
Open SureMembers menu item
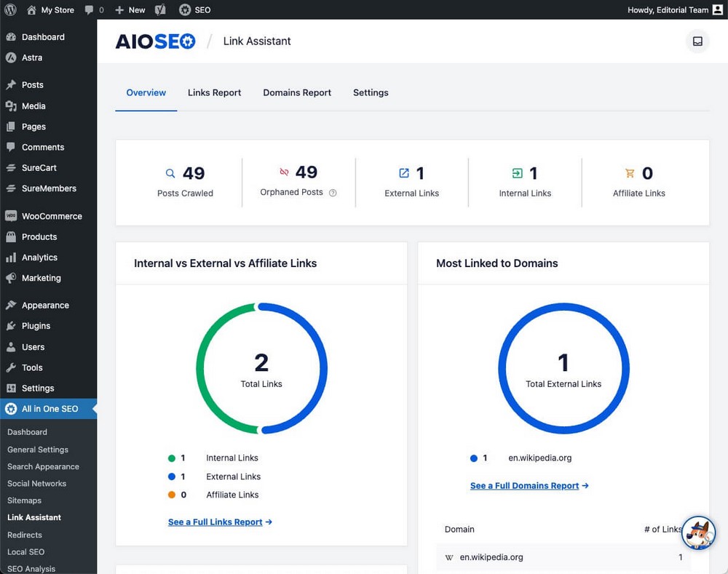point(48,188)
